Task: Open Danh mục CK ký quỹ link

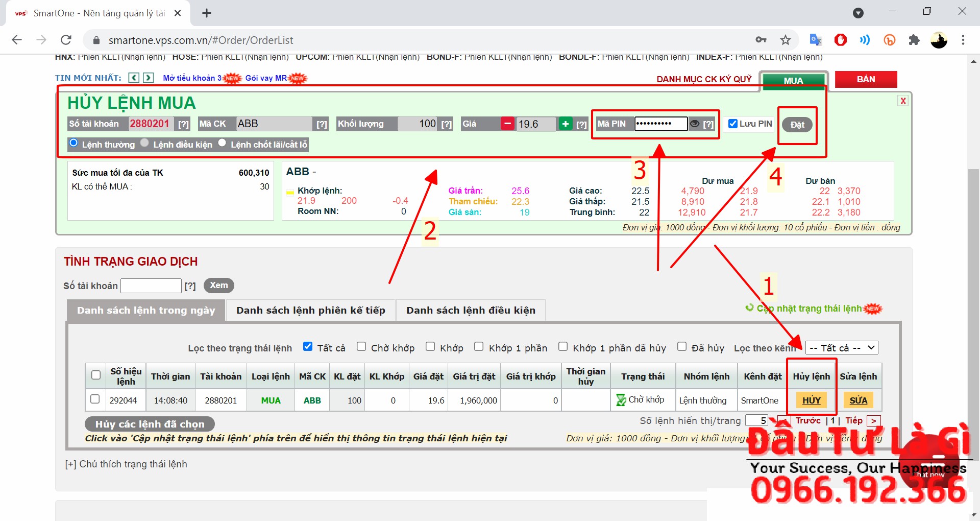Action: [704, 79]
